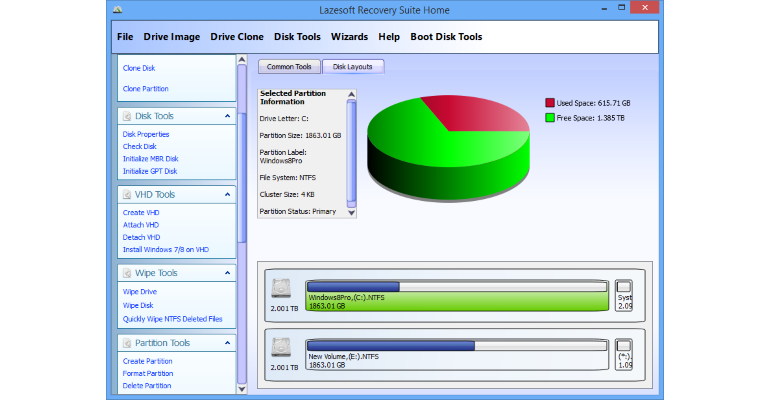Click the Partition Tools section header icon
The height and width of the screenshot is (400, 770).
(x=127, y=343)
